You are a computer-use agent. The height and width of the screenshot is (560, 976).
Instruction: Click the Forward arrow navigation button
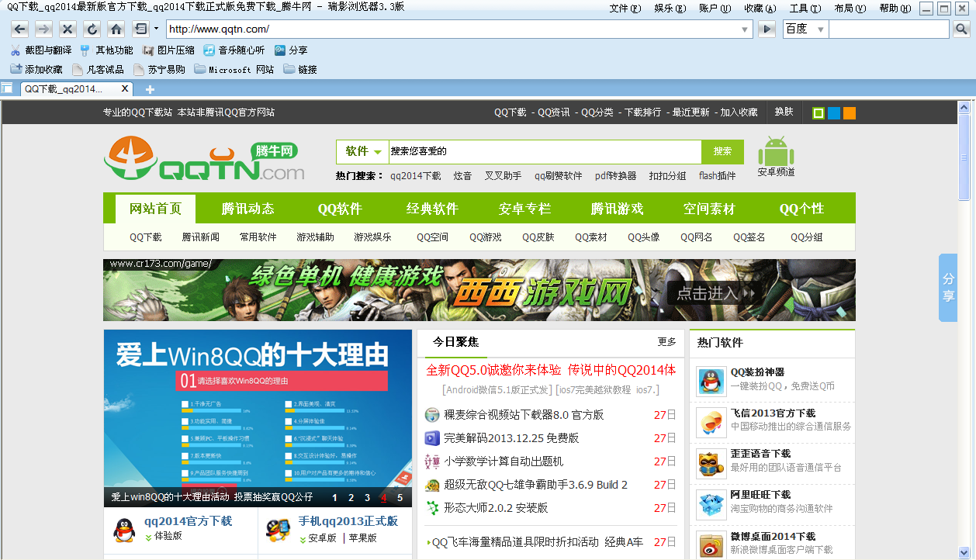click(x=44, y=29)
